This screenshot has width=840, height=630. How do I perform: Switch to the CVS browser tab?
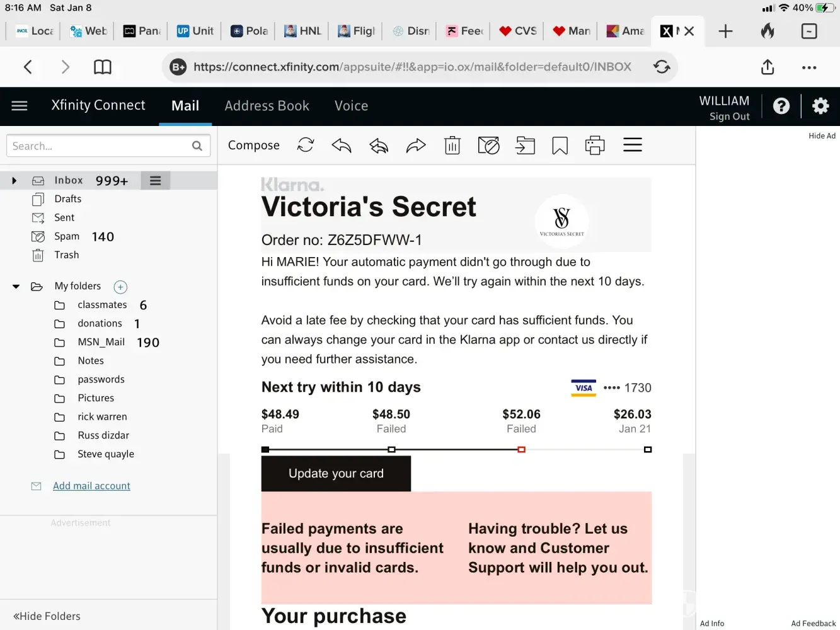518,31
